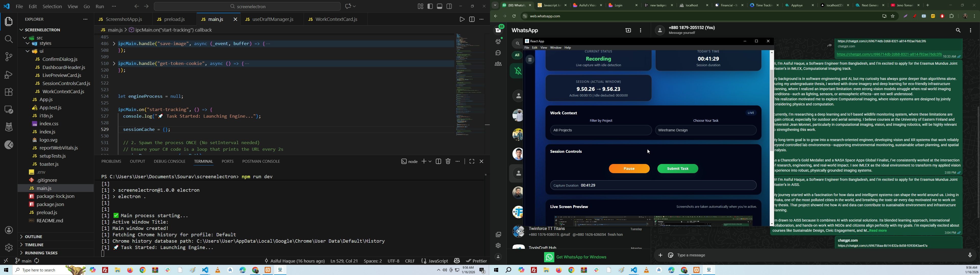Split the editor to the right
The height and width of the screenshot is (275, 980).
pos(472,19)
